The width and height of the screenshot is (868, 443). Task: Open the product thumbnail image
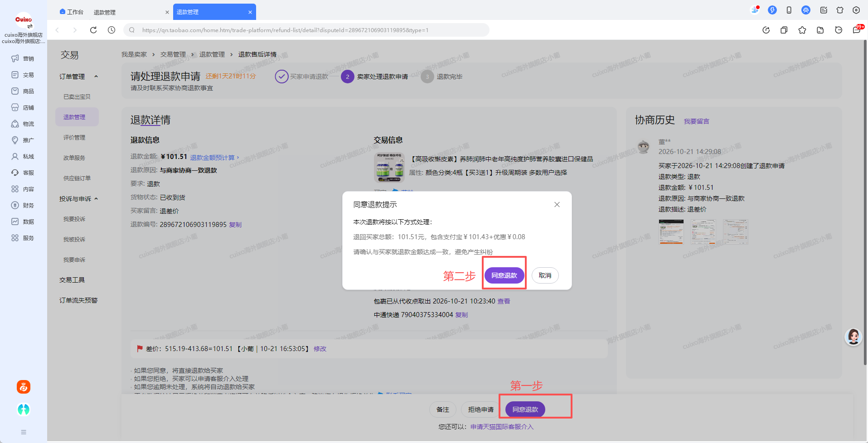[389, 167]
